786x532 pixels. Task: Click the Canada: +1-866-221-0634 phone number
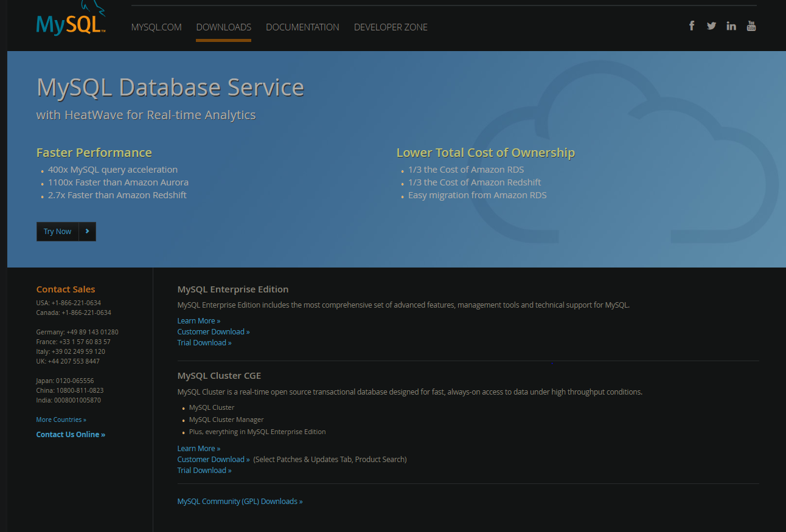[x=74, y=313]
